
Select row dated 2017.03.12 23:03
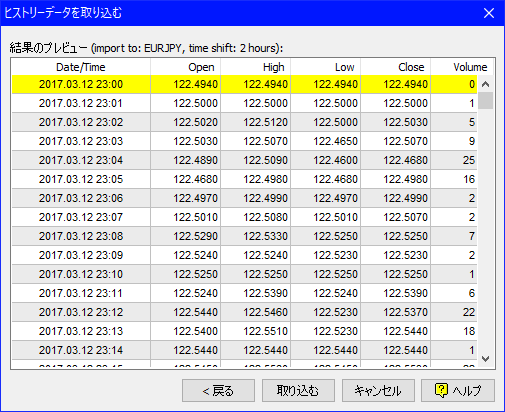(244, 141)
